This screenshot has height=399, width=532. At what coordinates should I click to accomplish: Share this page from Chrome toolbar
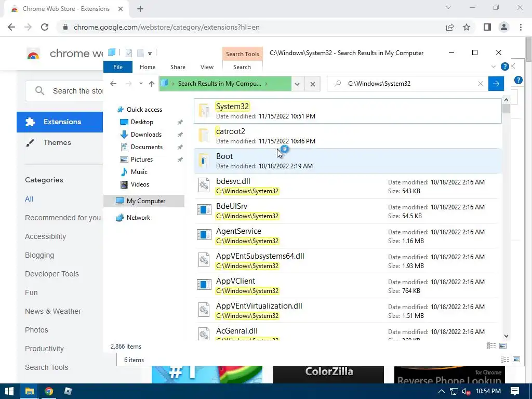coord(450,27)
